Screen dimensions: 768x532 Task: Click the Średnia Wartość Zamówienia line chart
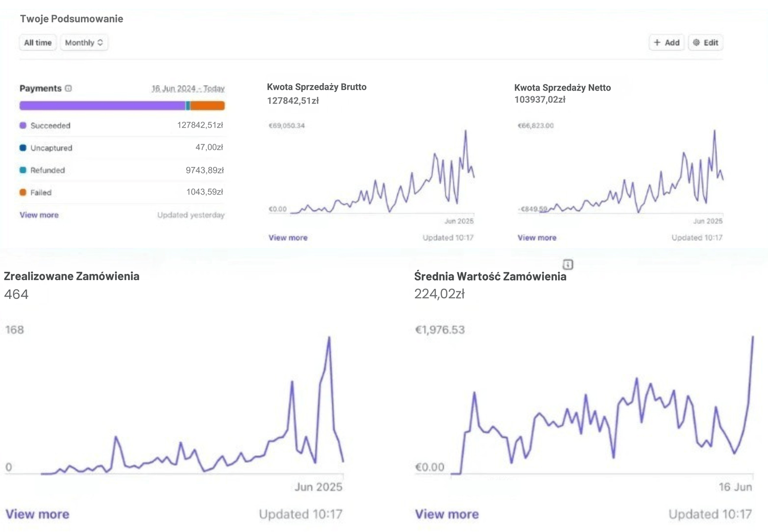602,405
